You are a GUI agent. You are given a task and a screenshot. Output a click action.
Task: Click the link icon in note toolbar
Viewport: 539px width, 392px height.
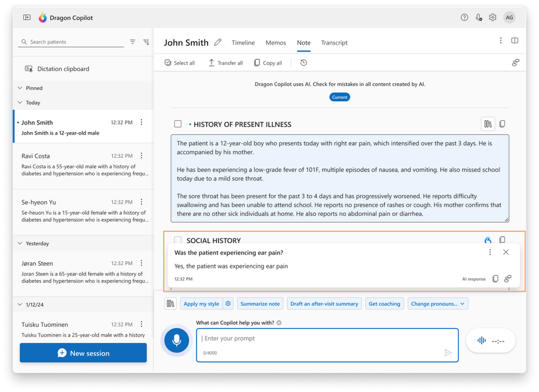(x=515, y=63)
